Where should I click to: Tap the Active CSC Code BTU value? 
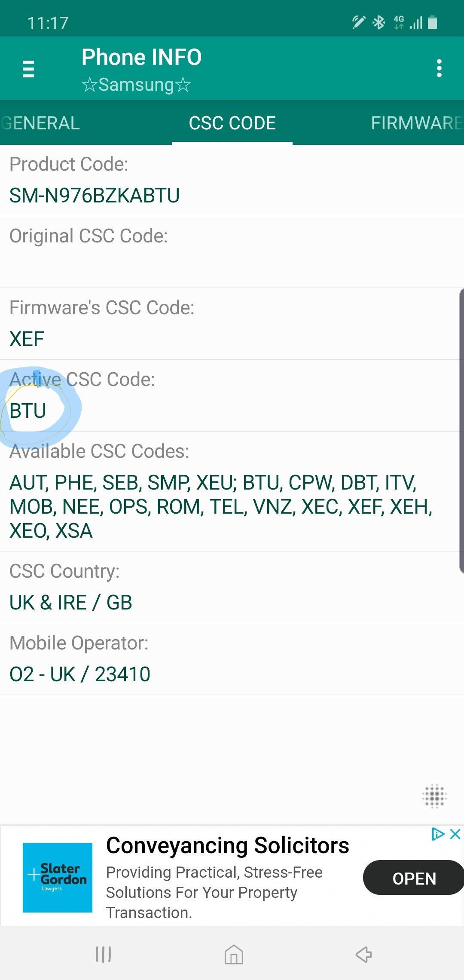click(28, 411)
